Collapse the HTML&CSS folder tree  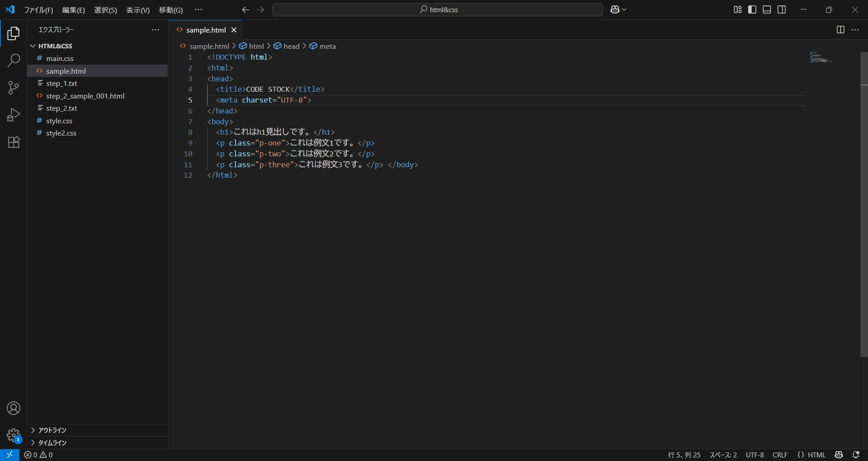[55, 46]
